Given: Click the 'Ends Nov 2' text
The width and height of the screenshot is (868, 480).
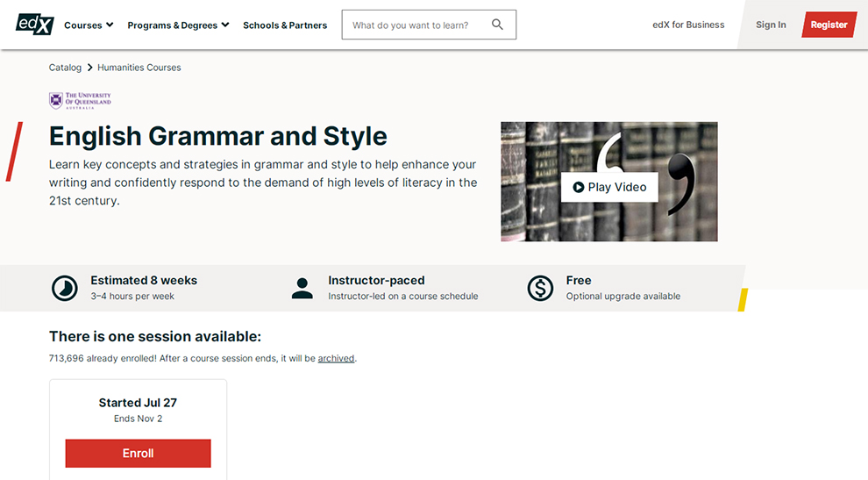Looking at the screenshot, I should [138, 419].
